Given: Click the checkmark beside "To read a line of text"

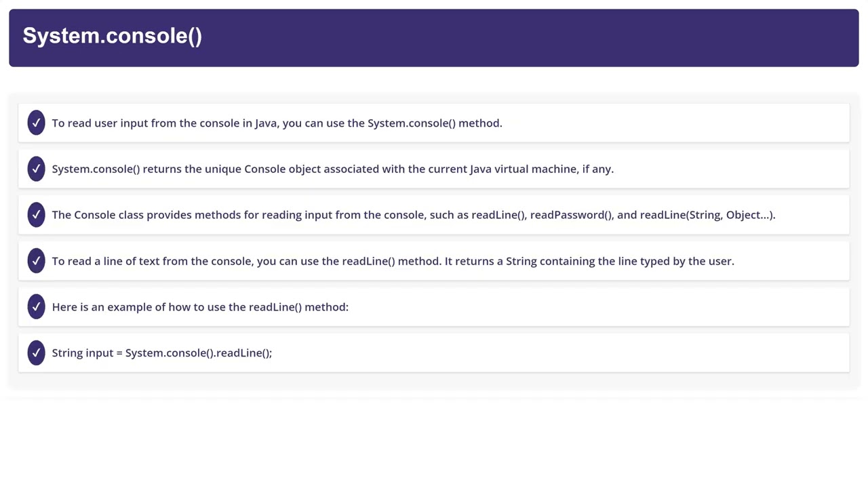Looking at the screenshot, I should (x=36, y=261).
